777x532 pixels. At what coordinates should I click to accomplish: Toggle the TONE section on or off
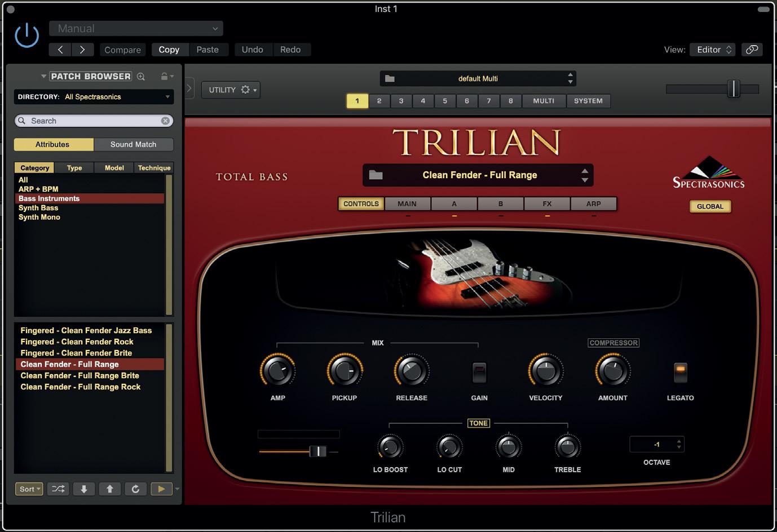[478, 423]
